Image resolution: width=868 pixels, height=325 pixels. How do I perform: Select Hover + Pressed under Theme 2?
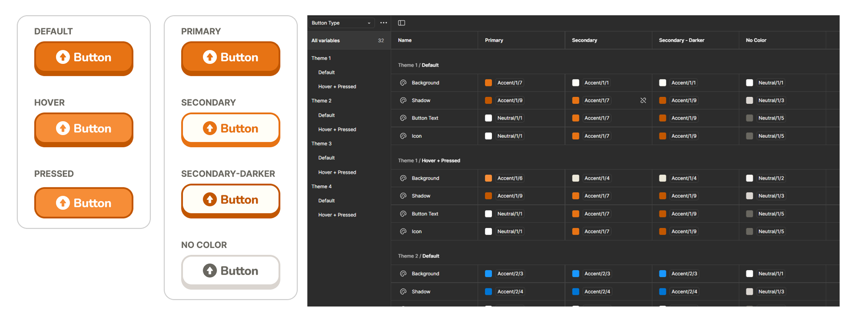point(337,129)
